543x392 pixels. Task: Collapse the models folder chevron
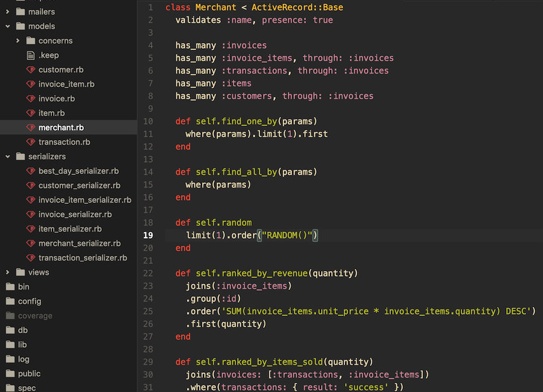pyautogui.click(x=8, y=27)
